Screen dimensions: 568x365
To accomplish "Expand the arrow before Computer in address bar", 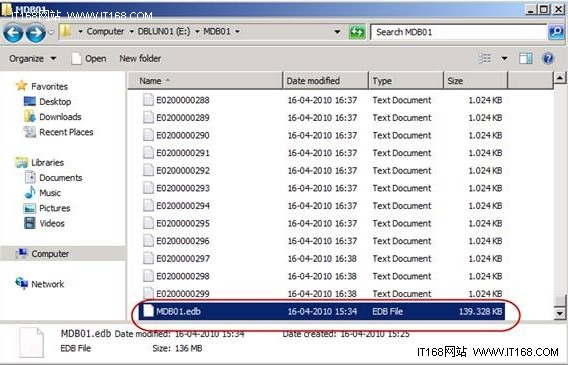I will pyautogui.click(x=80, y=32).
